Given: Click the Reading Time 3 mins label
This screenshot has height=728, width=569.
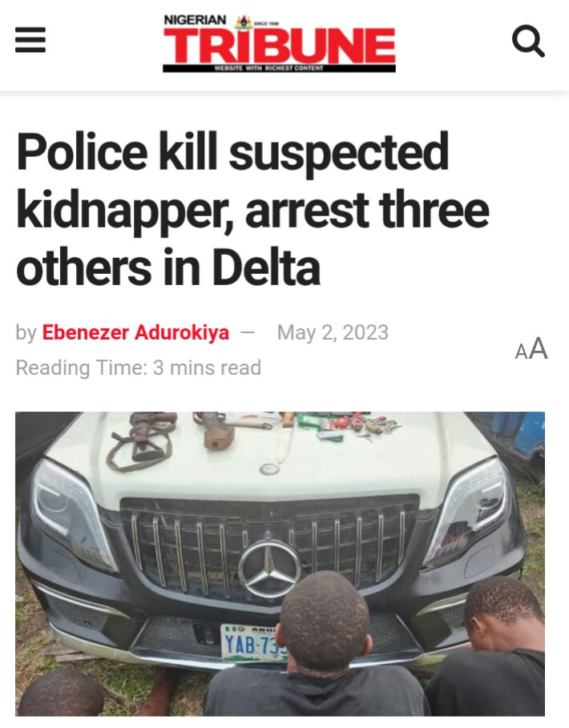Looking at the screenshot, I should tap(139, 368).
